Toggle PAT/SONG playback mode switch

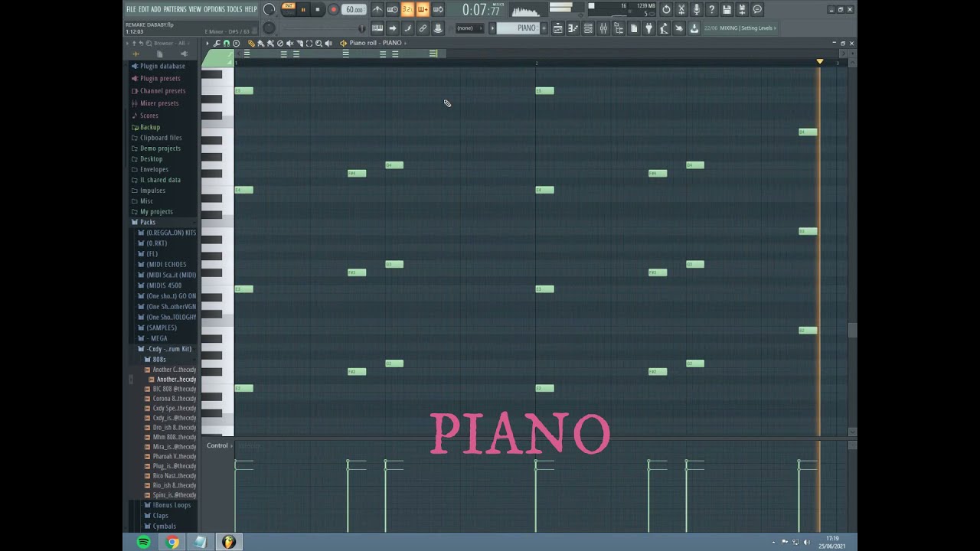289,9
